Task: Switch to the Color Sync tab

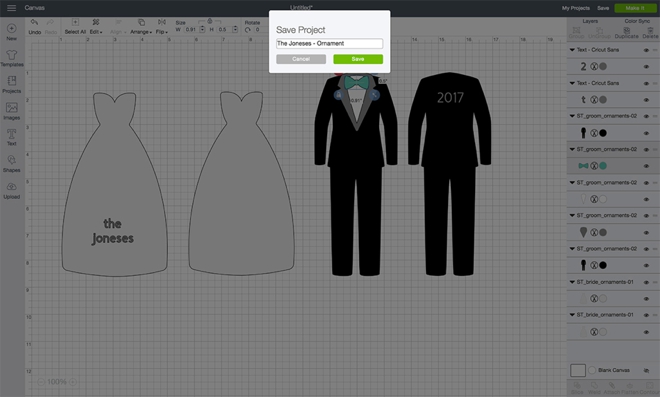Action: [637, 21]
